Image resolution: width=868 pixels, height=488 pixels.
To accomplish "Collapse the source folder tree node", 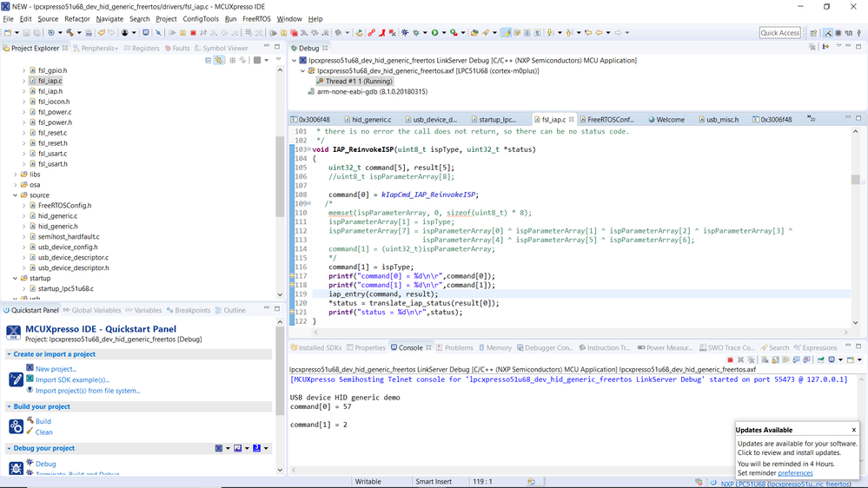I will tap(15, 195).
